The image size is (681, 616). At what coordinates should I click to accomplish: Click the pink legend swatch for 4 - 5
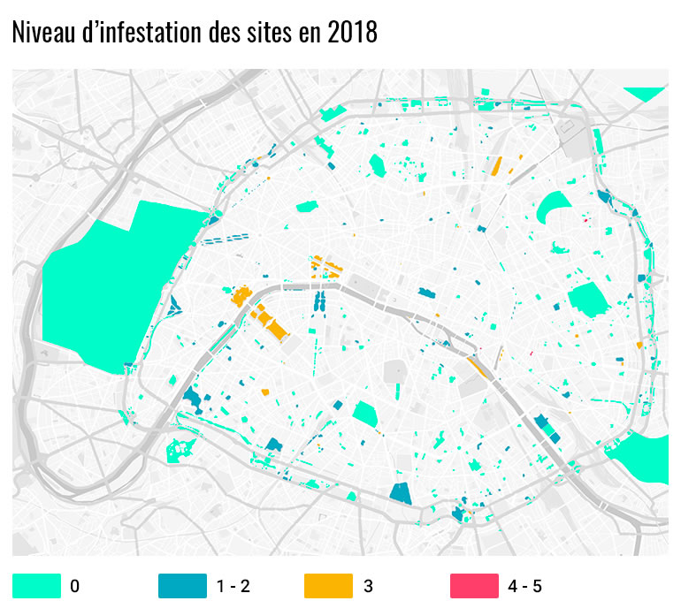[474, 586]
